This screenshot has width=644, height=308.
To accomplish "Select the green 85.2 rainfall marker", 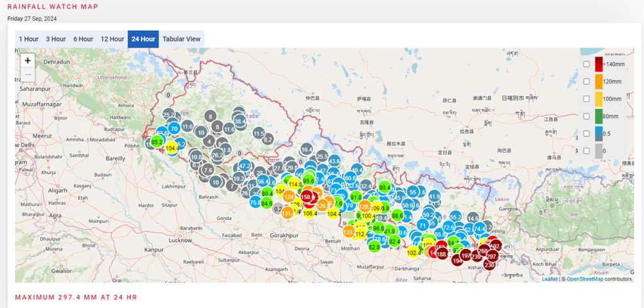I will (157, 141).
